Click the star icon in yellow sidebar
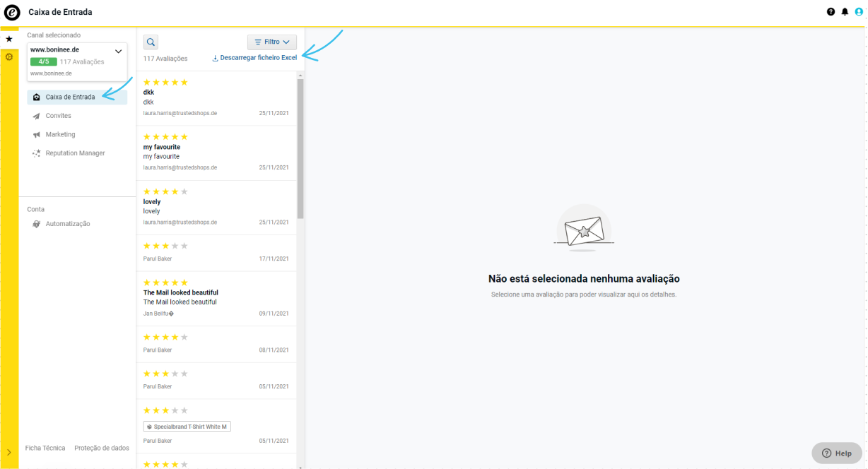The image size is (868, 469). (x=9, y=39)
